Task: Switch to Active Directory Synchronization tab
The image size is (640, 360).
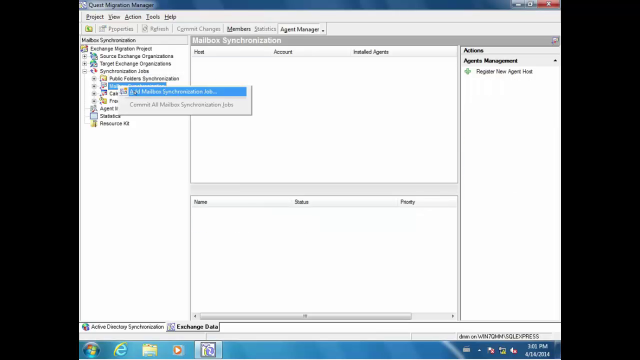Action: coord(123,327)
